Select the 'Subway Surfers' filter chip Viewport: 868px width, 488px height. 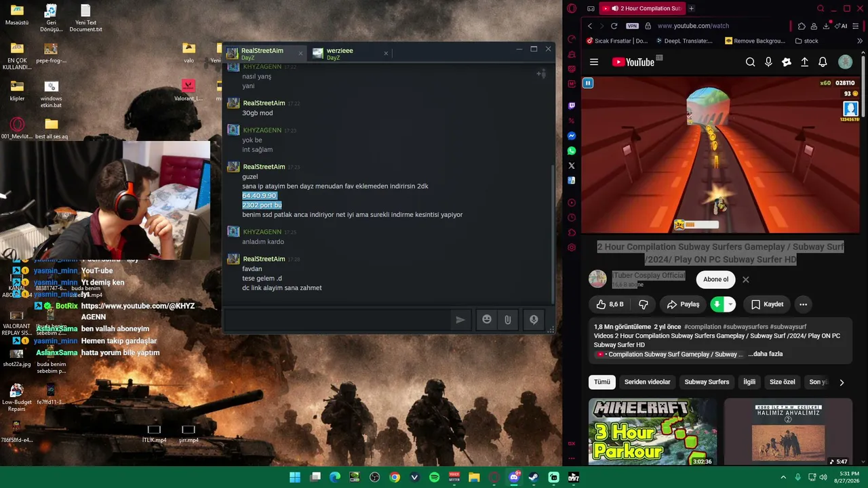tap(707, 382)
